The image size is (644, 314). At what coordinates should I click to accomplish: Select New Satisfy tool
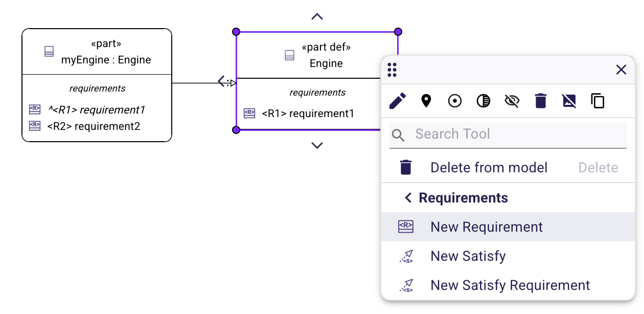[x=508, y=256]
